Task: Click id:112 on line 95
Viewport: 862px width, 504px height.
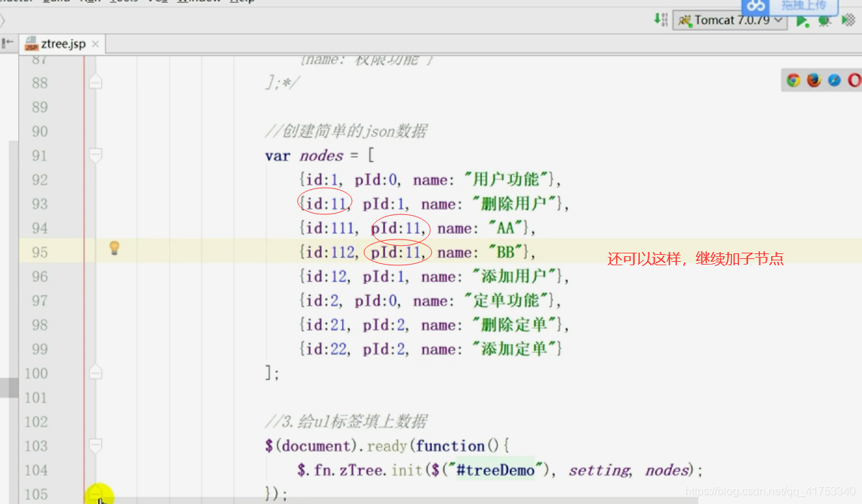Action: (x=330, y=252)
